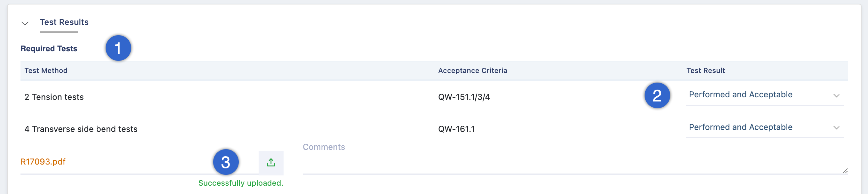Click blue callout marker number 3
868x194 pixels.
point(226,162)
